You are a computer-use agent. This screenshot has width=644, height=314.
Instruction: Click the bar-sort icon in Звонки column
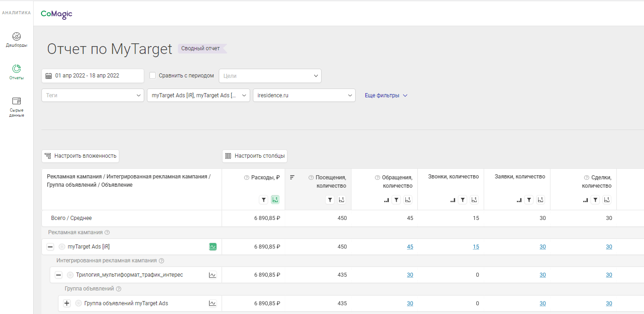453,200
